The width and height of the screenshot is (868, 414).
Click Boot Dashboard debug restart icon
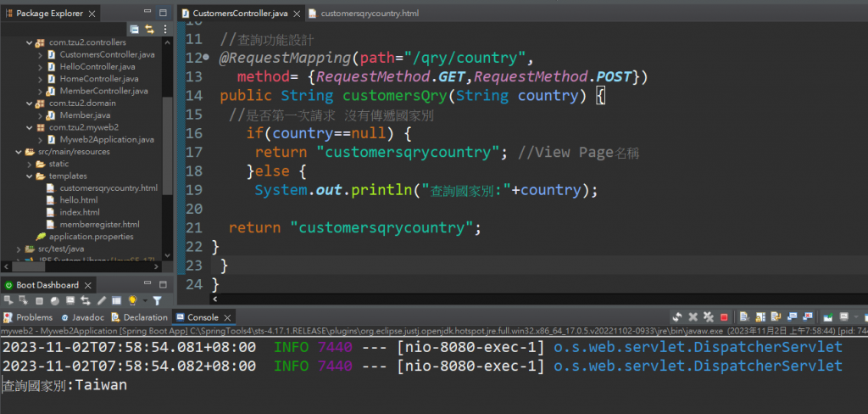pos(23,299)
